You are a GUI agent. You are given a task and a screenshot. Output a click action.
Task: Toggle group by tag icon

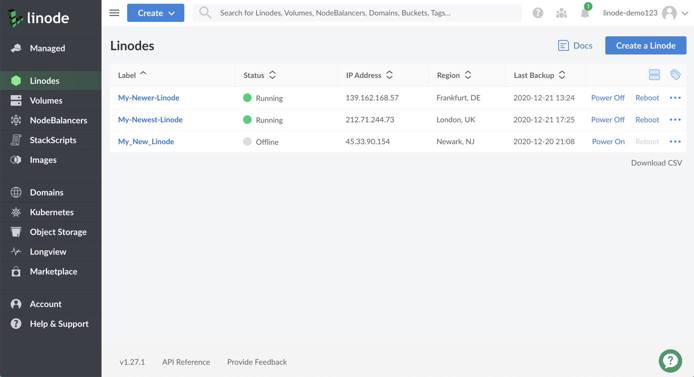click(x=675, y=75)
